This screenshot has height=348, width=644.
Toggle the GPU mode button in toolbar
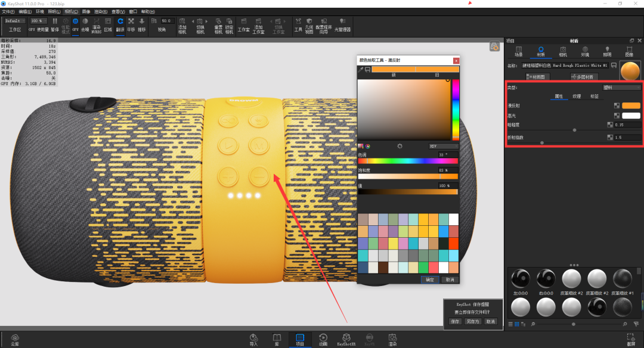coord(75,24)
